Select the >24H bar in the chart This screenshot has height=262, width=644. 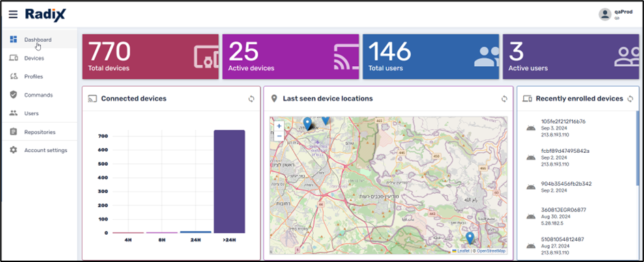[229, 181]
